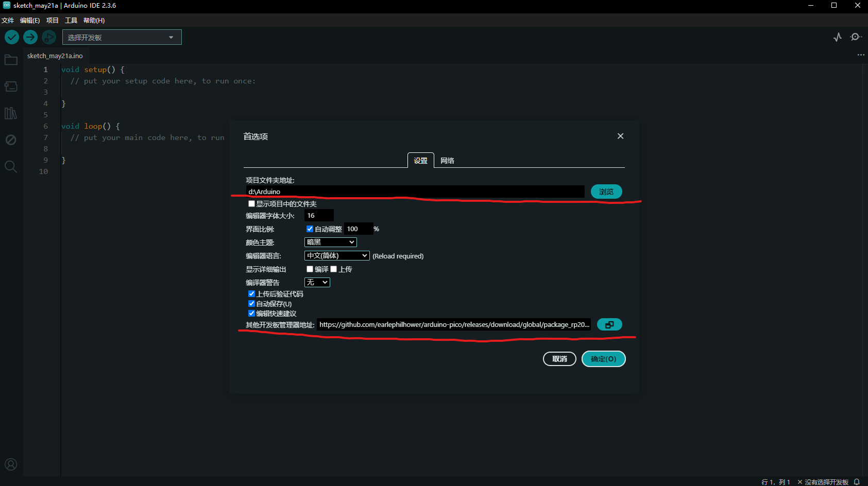Open the compiler warnings dropdown
Screen dimensions: 868x486
[x=317, y=283]
